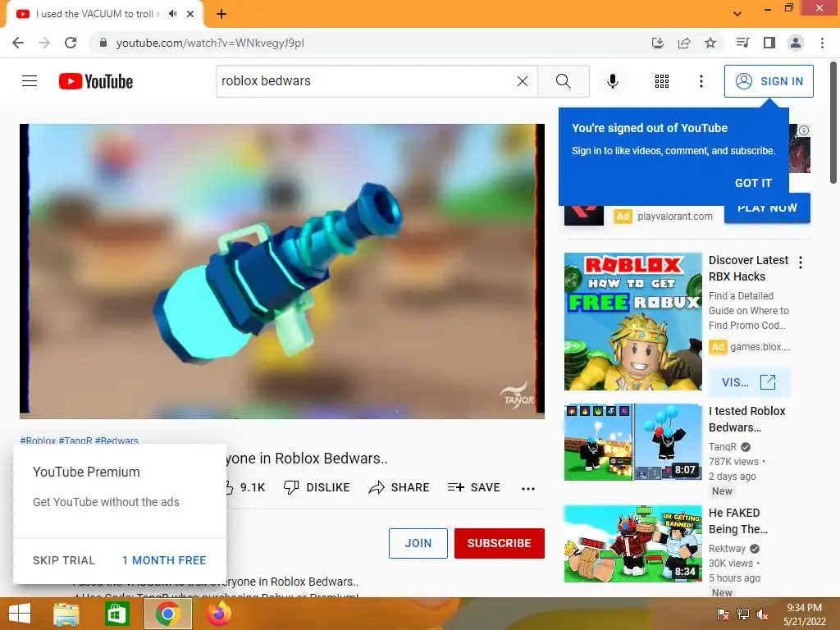Close the YouTube browser tab
Screen dimensions: 840x630
click(x=190, y=14)
